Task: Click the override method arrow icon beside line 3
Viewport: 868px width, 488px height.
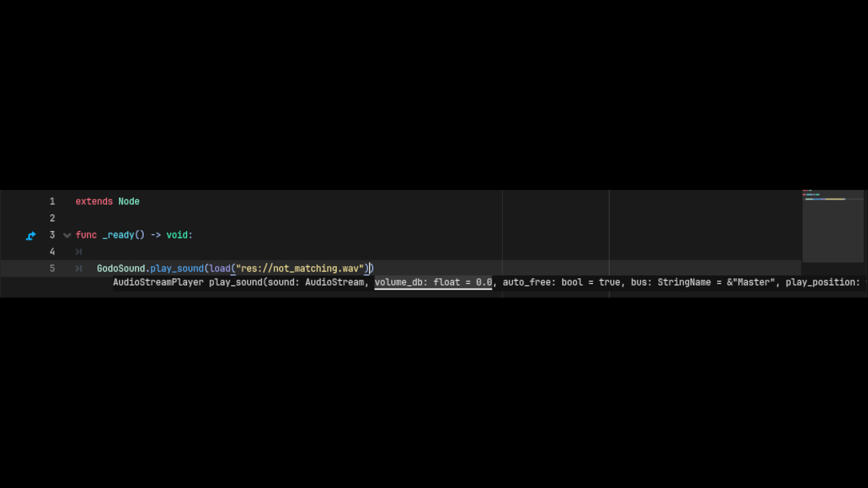Action: 31,236
